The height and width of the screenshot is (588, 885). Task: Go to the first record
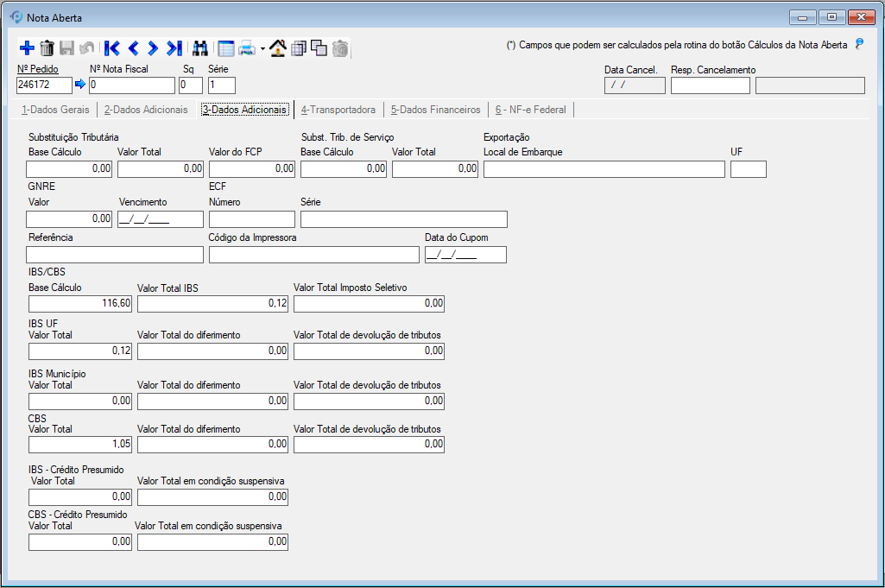click(111, 48)
